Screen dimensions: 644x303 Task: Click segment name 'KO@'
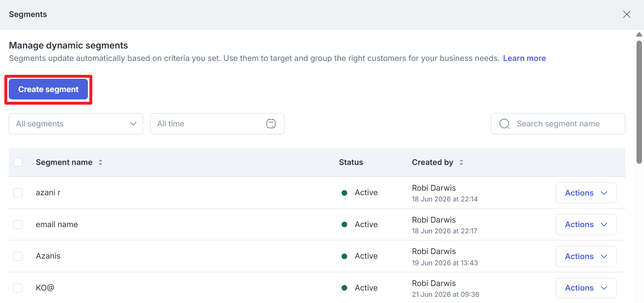click(45, 288)
